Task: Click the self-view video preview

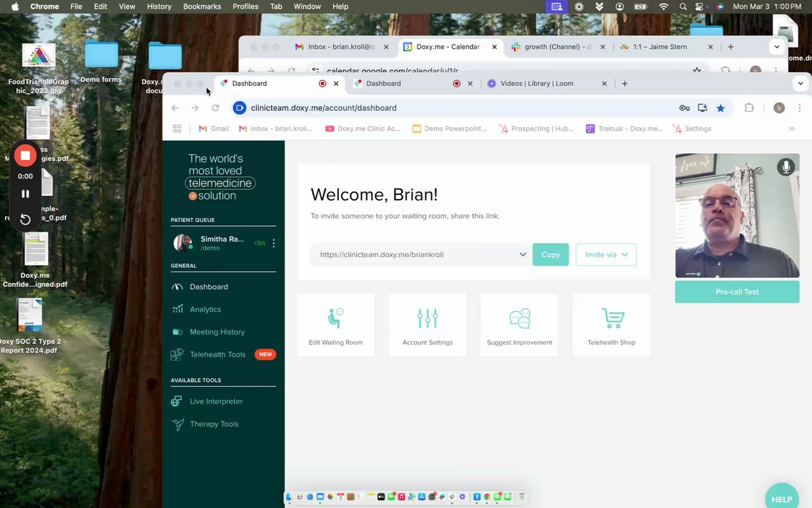Action: click(737, 215)
